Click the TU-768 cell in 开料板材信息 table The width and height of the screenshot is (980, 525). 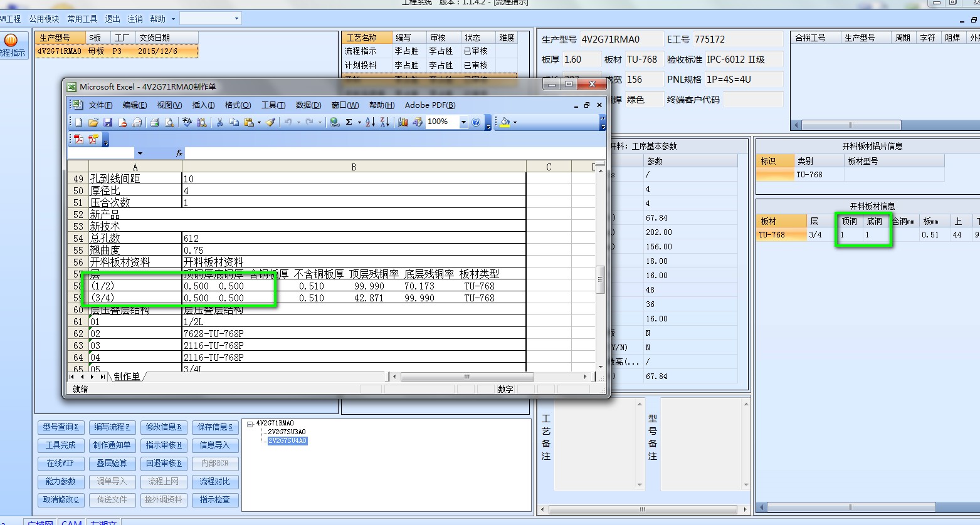point(781,235)
